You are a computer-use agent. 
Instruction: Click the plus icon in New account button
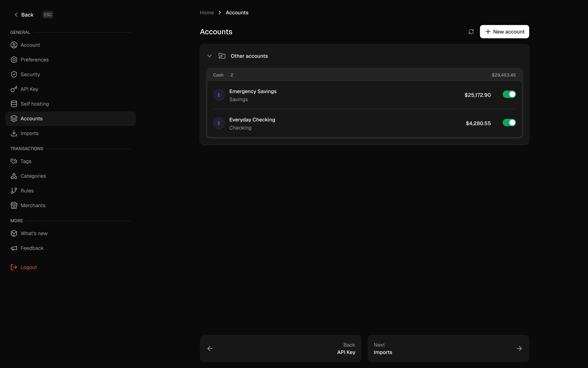[488, 32]
